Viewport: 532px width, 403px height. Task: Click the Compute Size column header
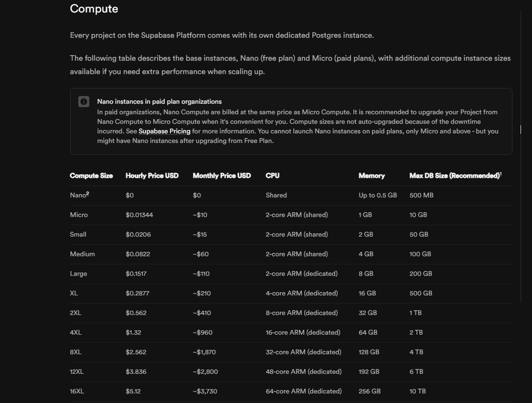point(91,175)
